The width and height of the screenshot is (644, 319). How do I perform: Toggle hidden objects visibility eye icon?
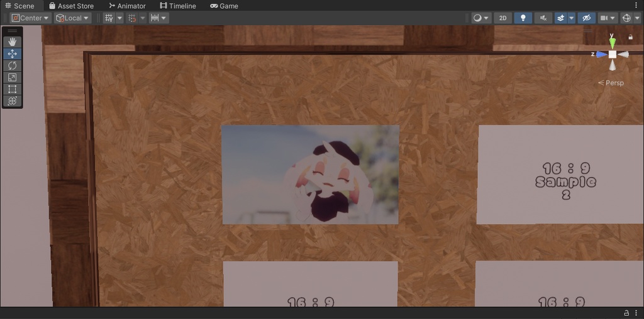pyautogui.click(x=587, y=18)
